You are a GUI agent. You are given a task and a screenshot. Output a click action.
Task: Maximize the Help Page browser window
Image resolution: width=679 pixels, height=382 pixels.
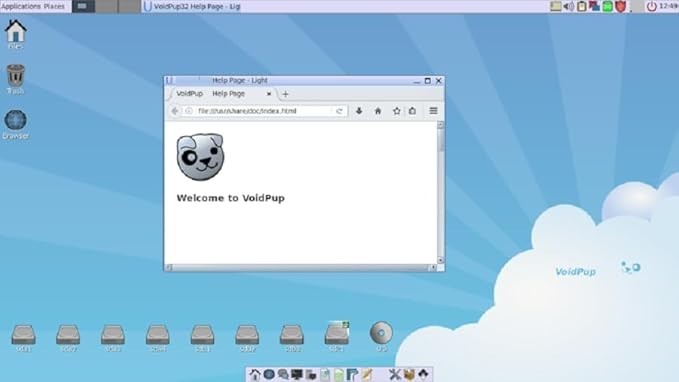(427, 81)
